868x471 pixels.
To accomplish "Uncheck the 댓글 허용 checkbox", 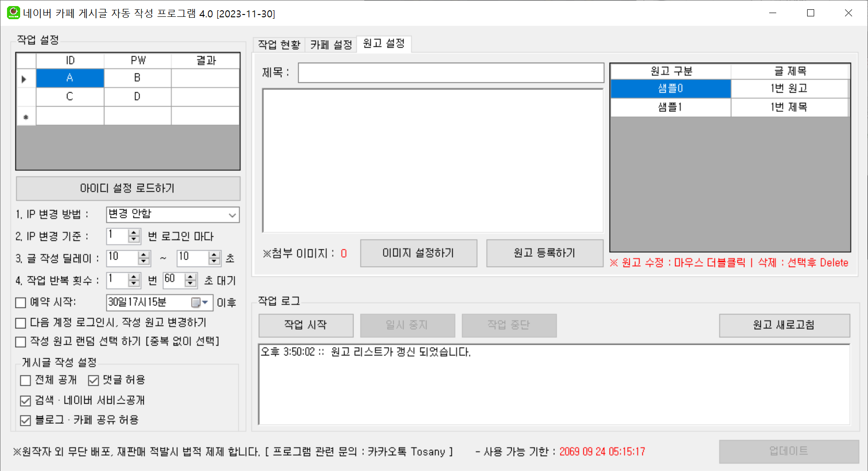I will click(x=93, y=380).
